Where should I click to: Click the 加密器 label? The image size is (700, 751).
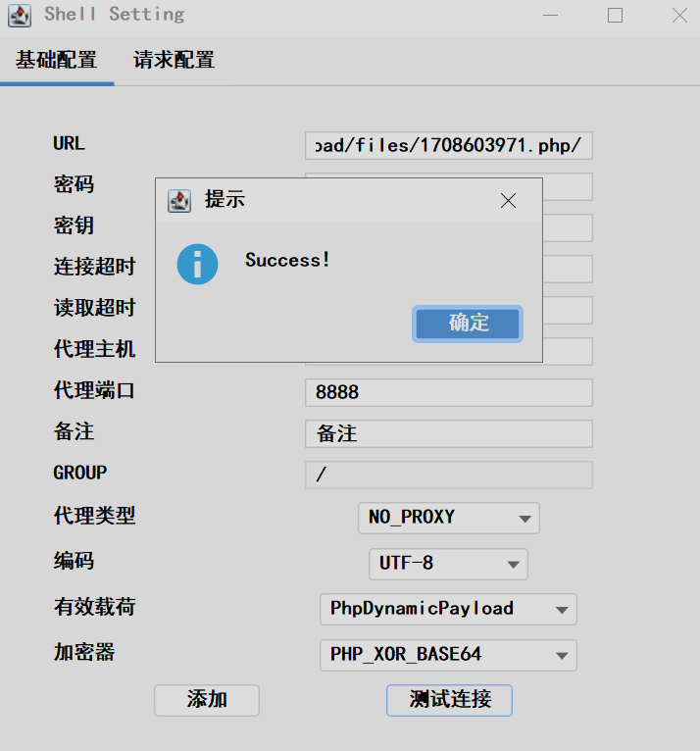(x=84, y=652)
